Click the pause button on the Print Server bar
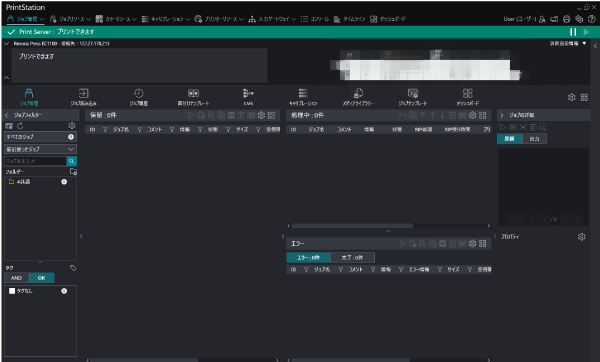Viewport: 600px width, 362px height. click(x=573, y=32)
